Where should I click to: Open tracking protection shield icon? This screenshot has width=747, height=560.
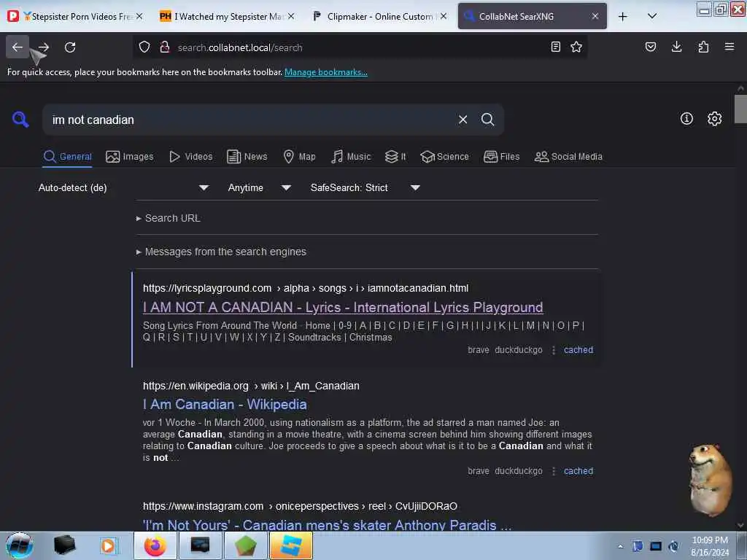144,47
